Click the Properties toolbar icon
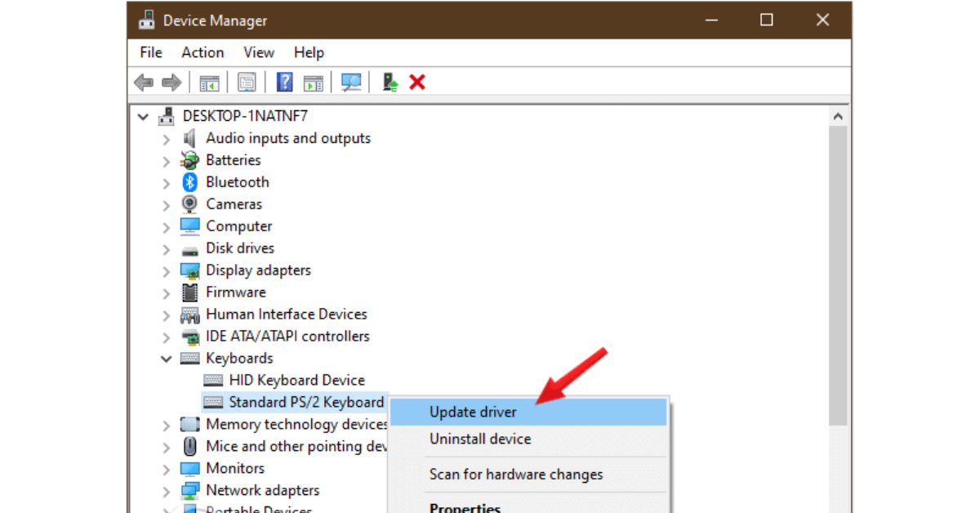Image resolution: width=980 pixels, height=513 pixels. (x=247, y=83)
